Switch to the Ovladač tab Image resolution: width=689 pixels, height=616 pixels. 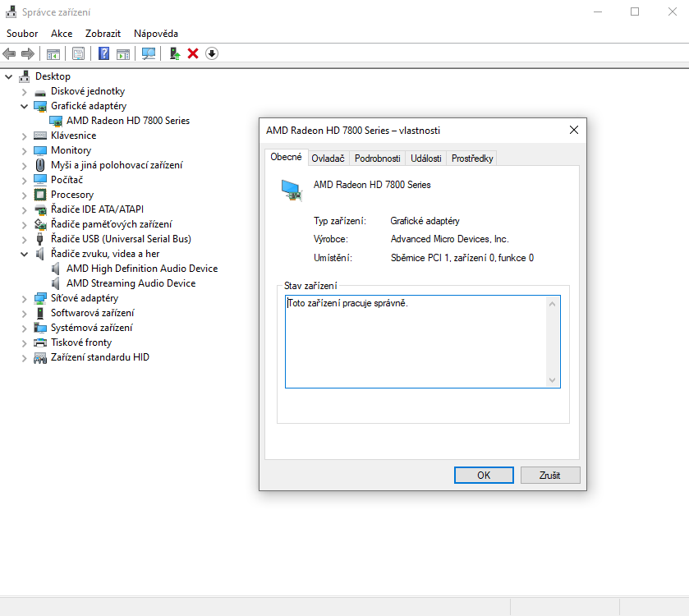[328, 159]
